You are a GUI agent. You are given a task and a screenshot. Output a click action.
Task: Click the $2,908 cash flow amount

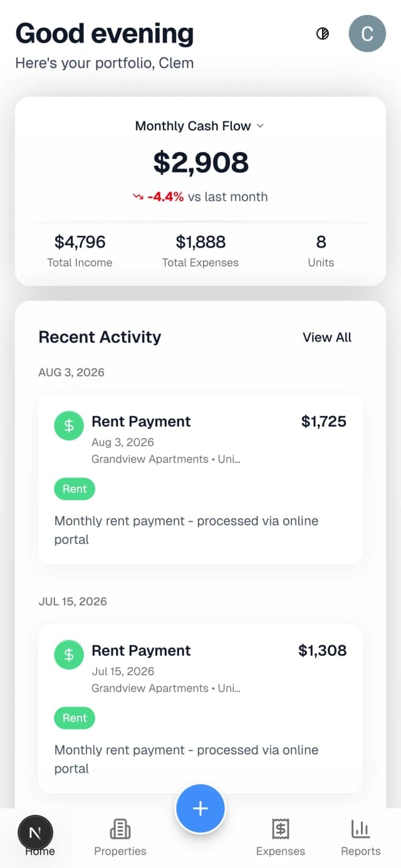200,162
